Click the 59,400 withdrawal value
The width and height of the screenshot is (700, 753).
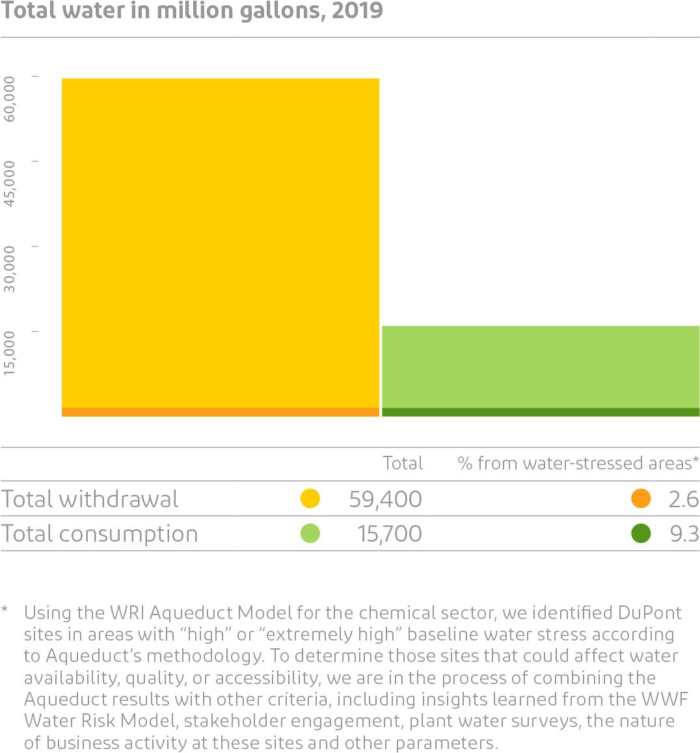pos(385,499)
